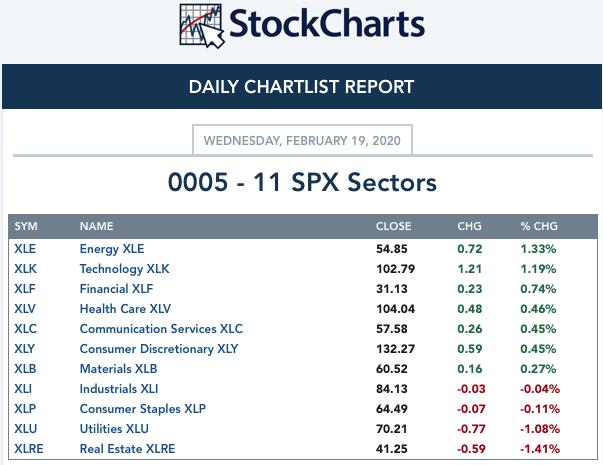Sort by the NAME column header
This screenshot has width=603, height=465.
(x=97, y=226)
